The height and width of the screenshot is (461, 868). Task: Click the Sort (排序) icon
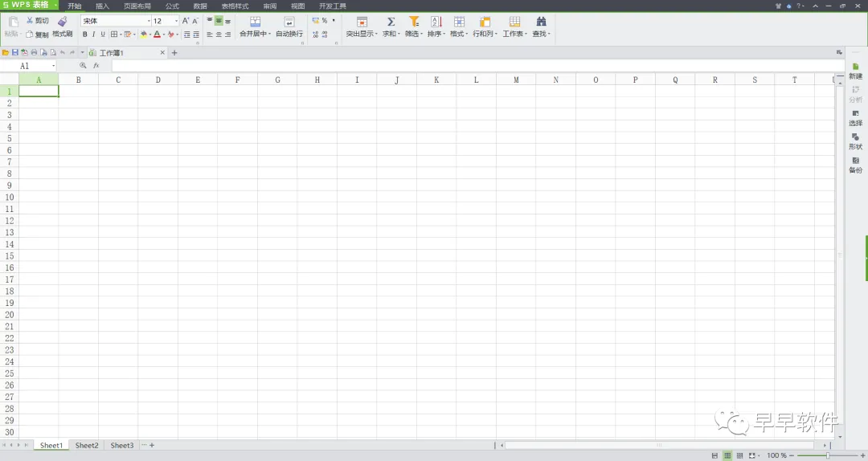pyautogui.click(x=436, y=22)
